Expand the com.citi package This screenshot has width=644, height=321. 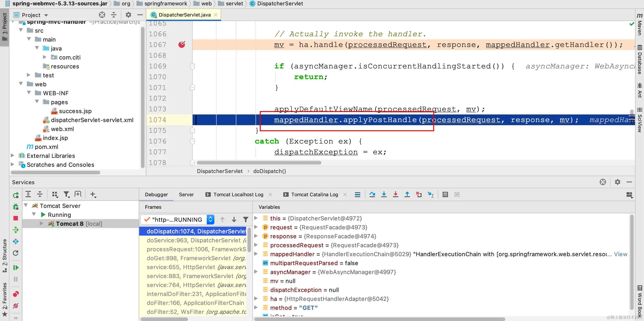tap(45, 57)
